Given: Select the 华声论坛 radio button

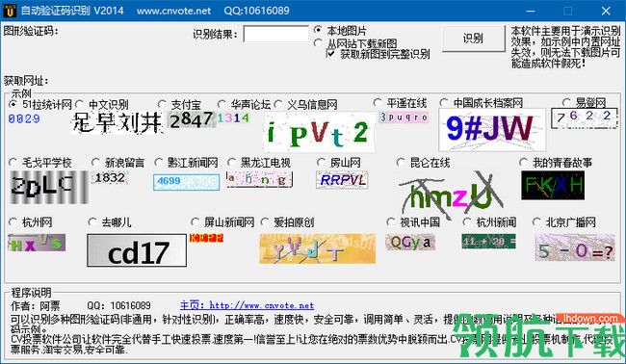Looking at the screenshot, I should coord(222,105).
